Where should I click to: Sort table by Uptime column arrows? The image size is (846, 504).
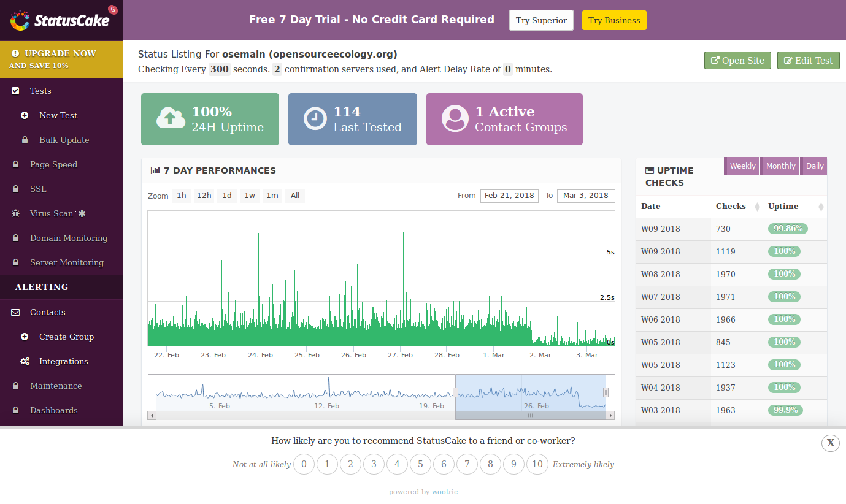click(821, 207)
